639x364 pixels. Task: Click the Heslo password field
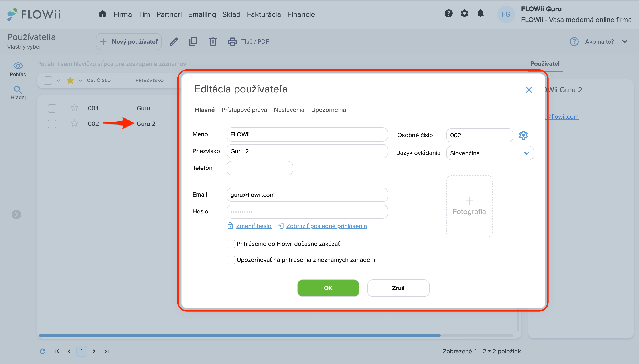307,211
